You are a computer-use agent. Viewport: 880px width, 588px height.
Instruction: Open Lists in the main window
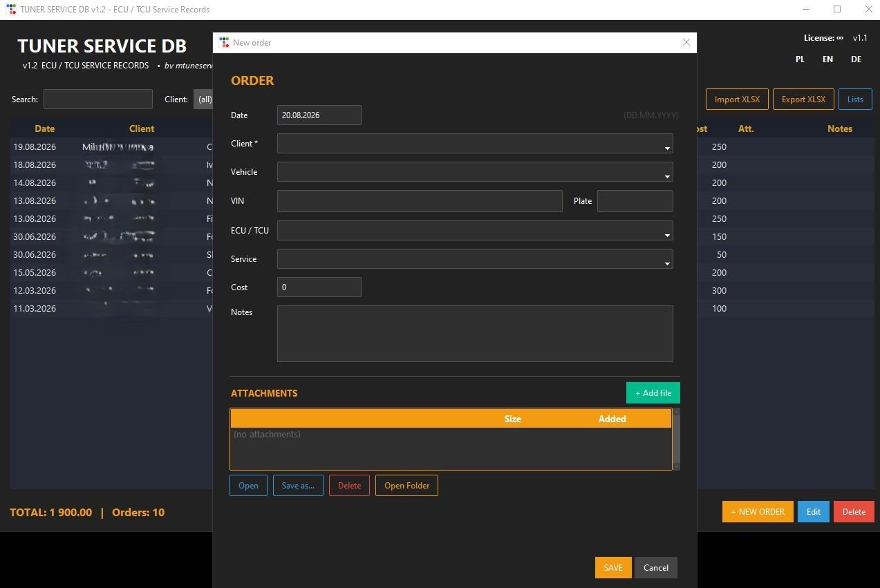click(x=855, y=99)
